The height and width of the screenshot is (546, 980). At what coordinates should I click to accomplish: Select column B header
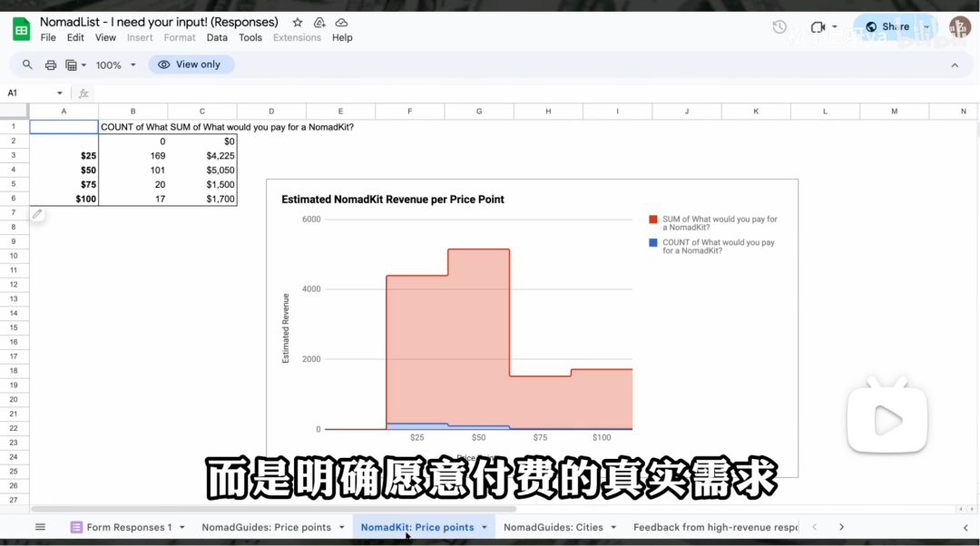tap(132, 112)
